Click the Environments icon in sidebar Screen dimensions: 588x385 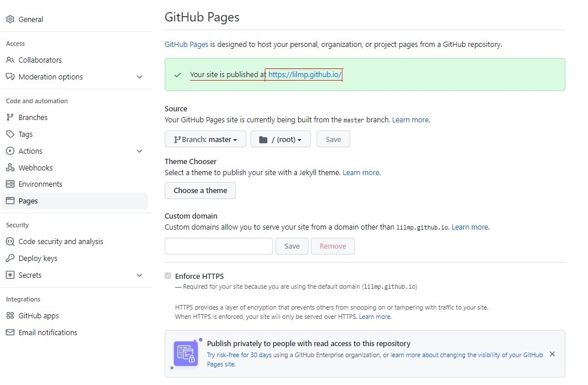point(10,184)
